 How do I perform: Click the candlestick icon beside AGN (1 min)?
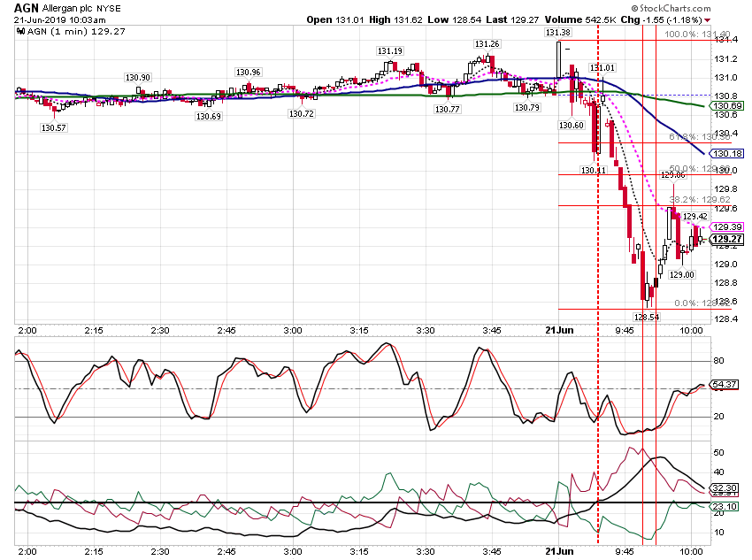(x=20, y=32)
